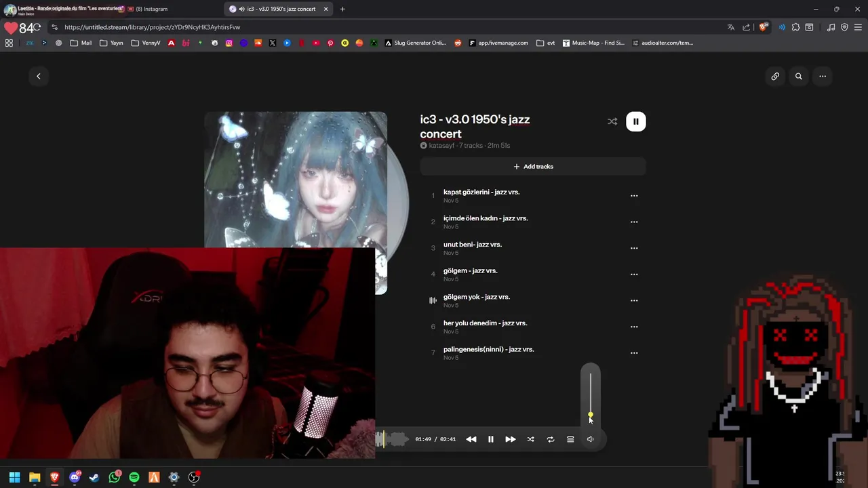Viewport: 868px width, 488px height.
Task: Click the translate page icon in address bar
Action: point(731,27)
